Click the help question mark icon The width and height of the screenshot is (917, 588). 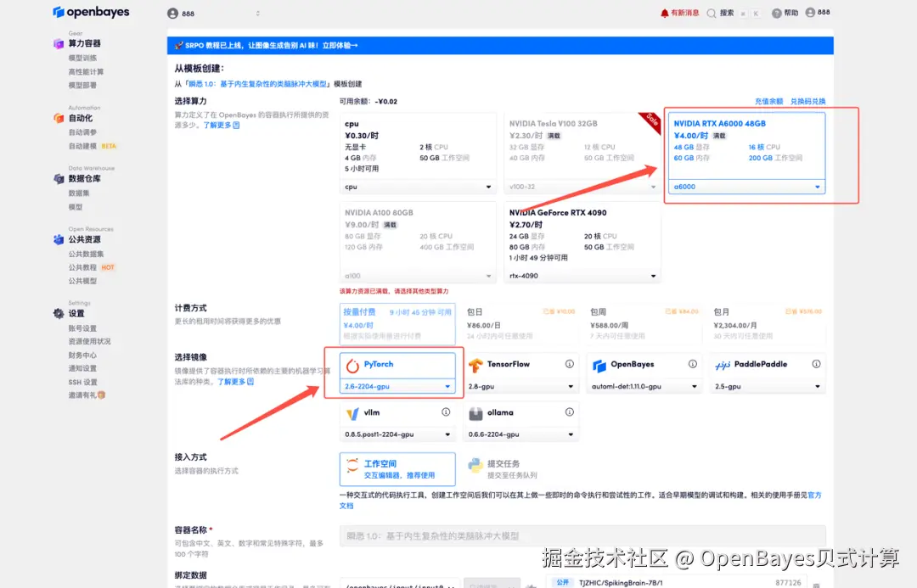click(x=777, y=13)
